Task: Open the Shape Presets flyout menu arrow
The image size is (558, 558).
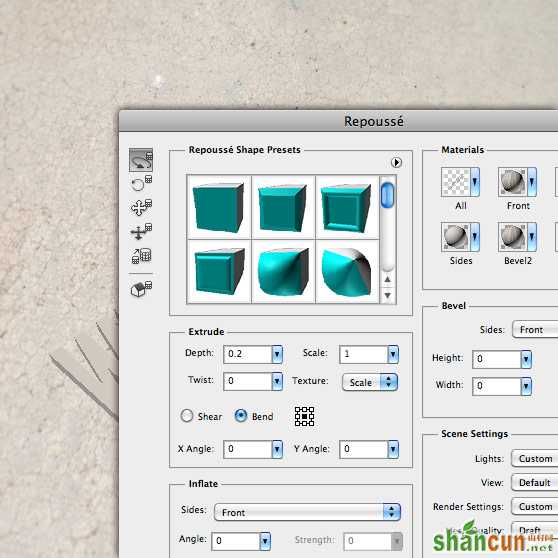Action: (396, 162)
